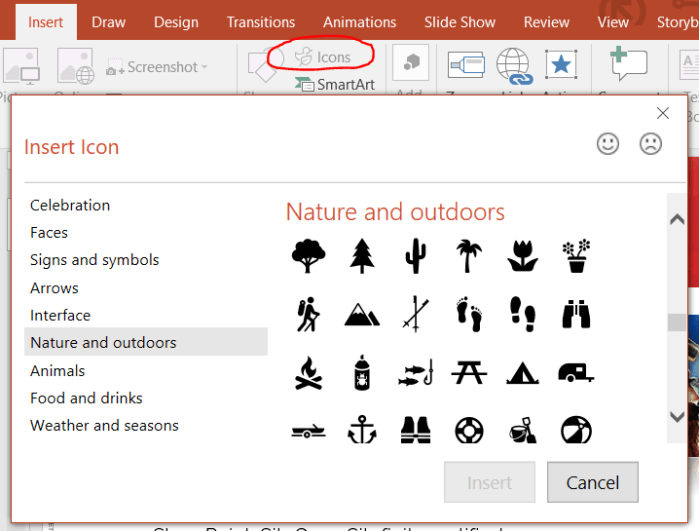Select the tent icon
The image size is (699, 531).
coord(522,373)
